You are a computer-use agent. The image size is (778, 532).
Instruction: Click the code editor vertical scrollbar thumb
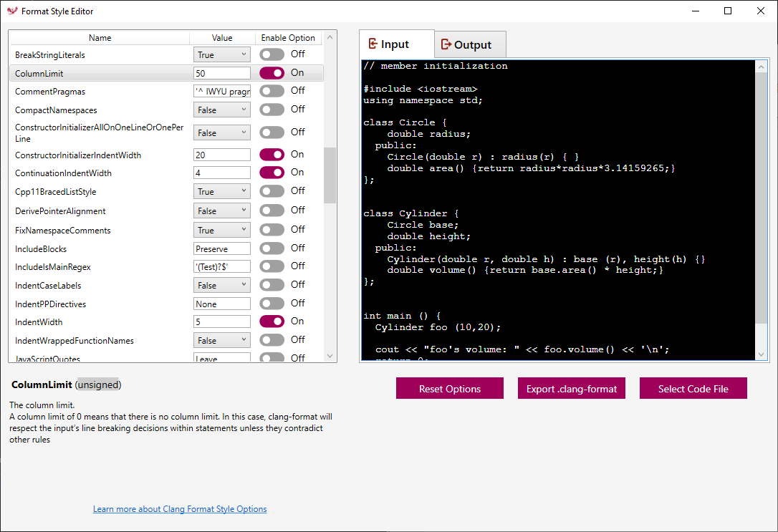coord(761,198)
